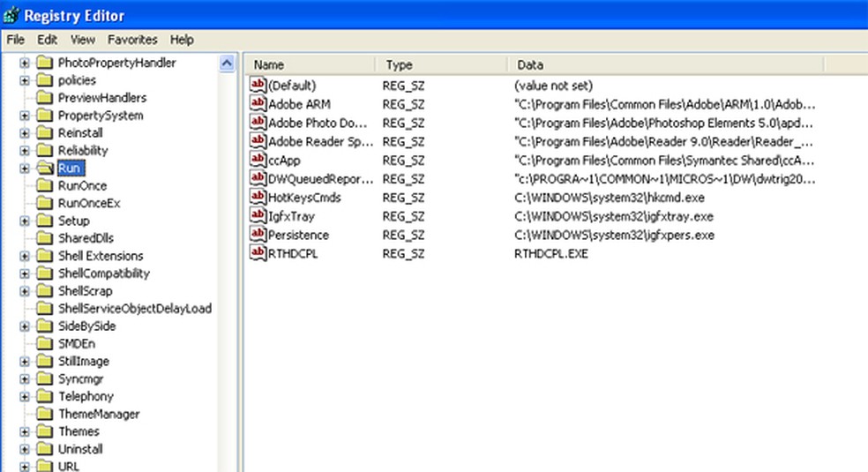Click the Symantec Shared ccApp data path

click(664, 161)
